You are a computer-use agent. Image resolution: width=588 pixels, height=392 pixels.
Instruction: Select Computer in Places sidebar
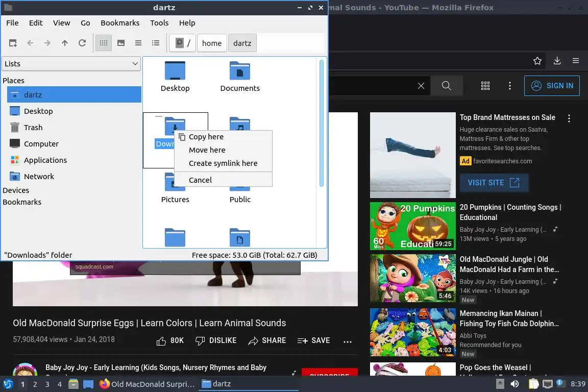74,143
